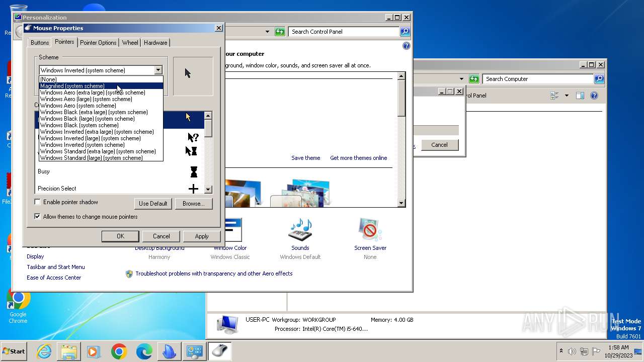Select Windows Standard (extra large) scheme
The height and width of the screenshot is (362, 644).
coord(101,151)
